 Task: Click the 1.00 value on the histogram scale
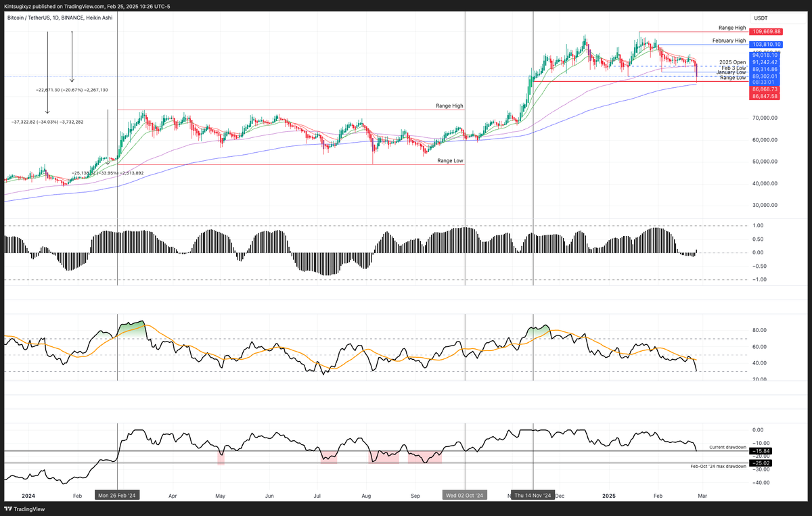759,225
